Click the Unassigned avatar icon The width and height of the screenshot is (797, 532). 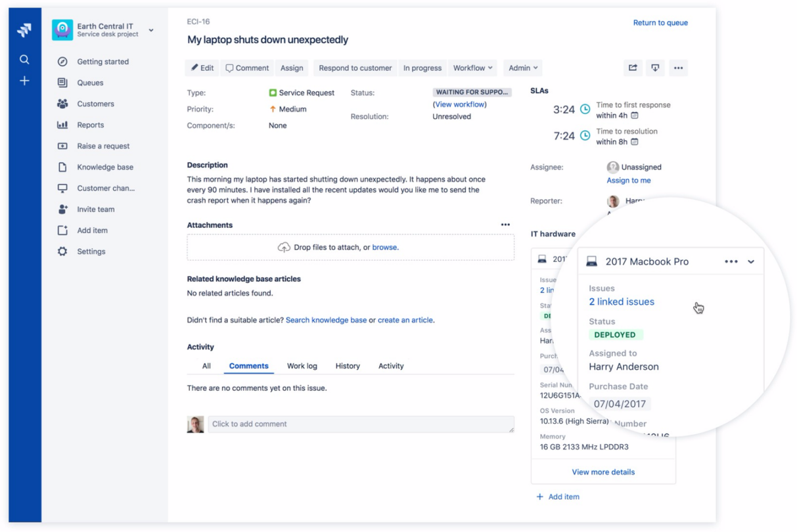(613, 167)
